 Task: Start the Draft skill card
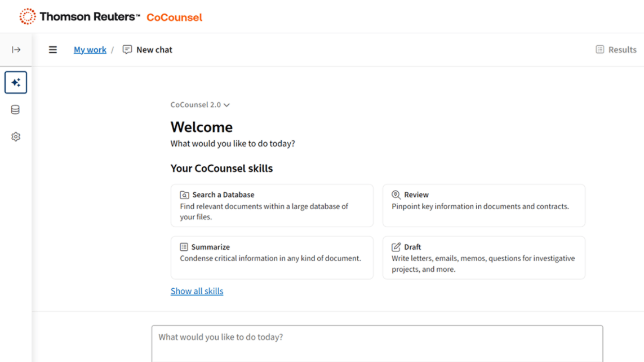pos(483,258)
